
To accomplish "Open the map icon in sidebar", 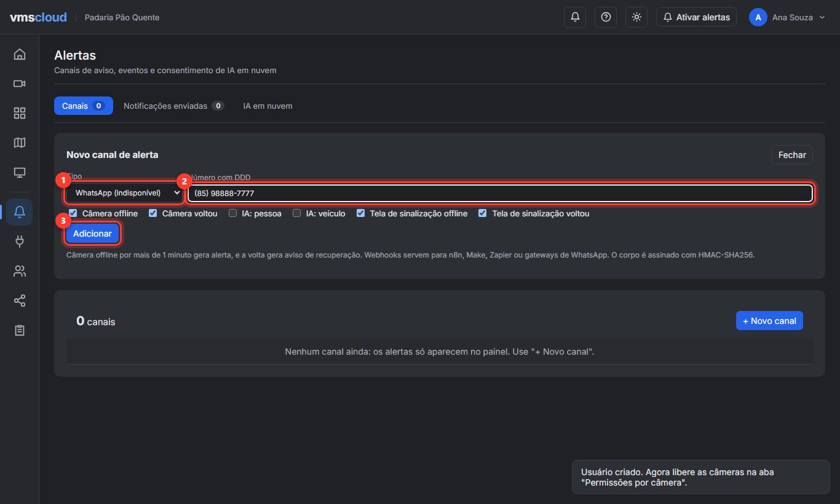I will click(x=20, y=143).
